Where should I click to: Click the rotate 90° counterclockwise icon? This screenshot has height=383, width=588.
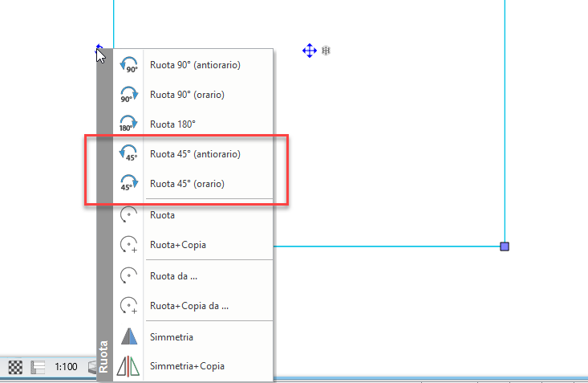[x=128, y=64]
